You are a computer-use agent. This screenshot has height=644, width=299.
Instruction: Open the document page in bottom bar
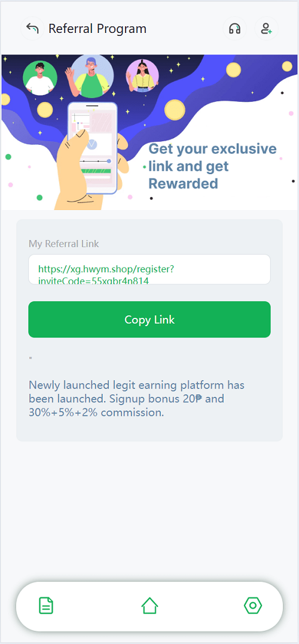coord(46,605)
